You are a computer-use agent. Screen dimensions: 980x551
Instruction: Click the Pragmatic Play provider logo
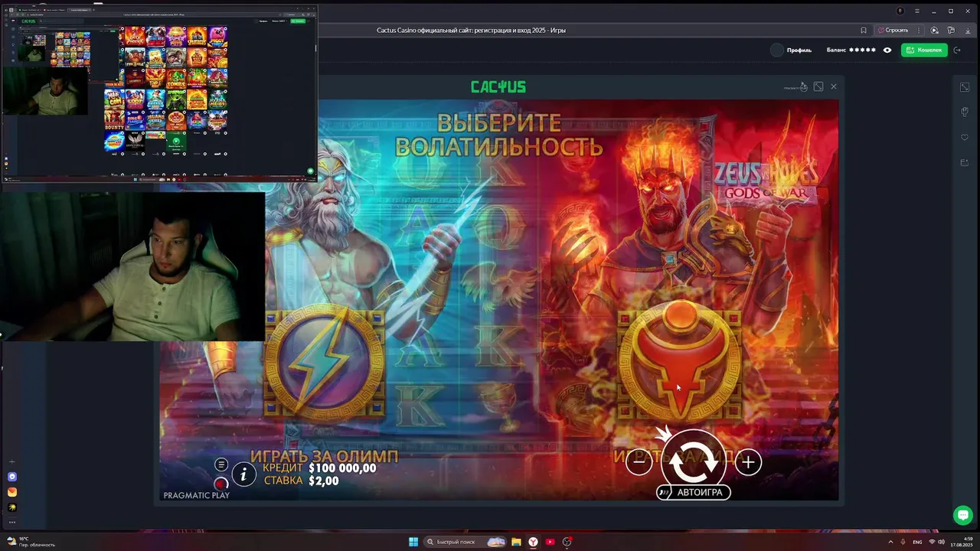pyautogui.click(x=196, y=495)
